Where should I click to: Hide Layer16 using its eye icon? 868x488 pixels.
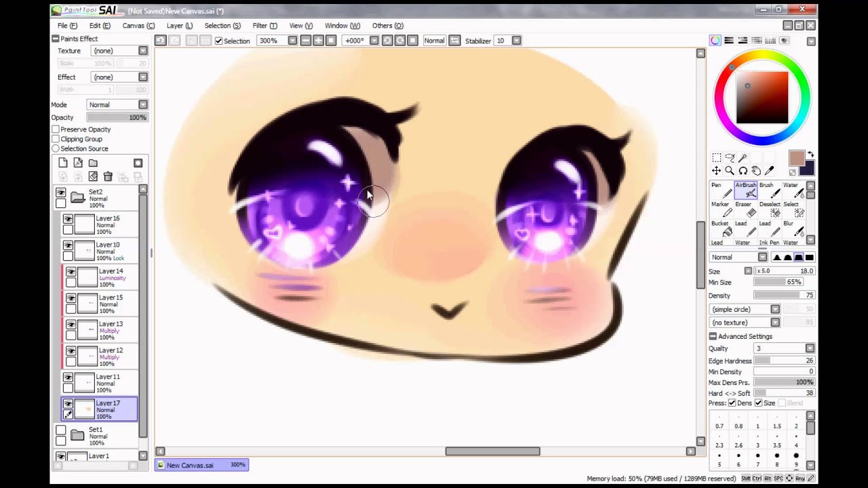(68, 219)
